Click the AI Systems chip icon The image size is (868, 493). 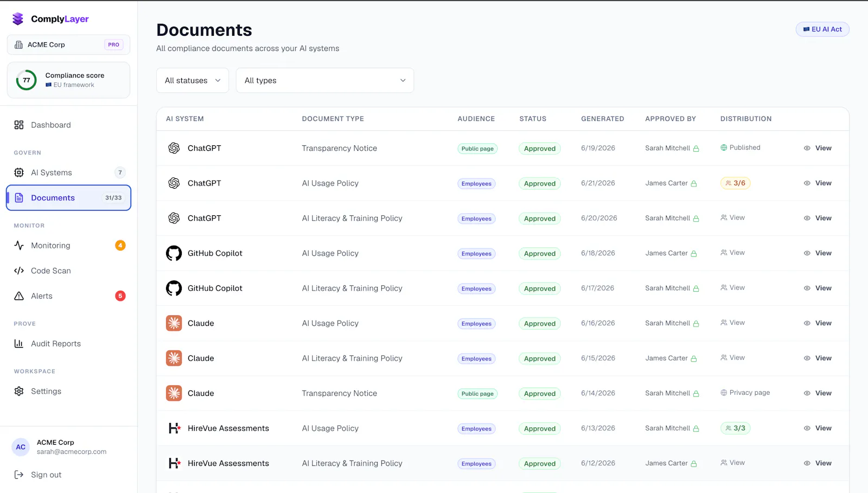(19, 172)
